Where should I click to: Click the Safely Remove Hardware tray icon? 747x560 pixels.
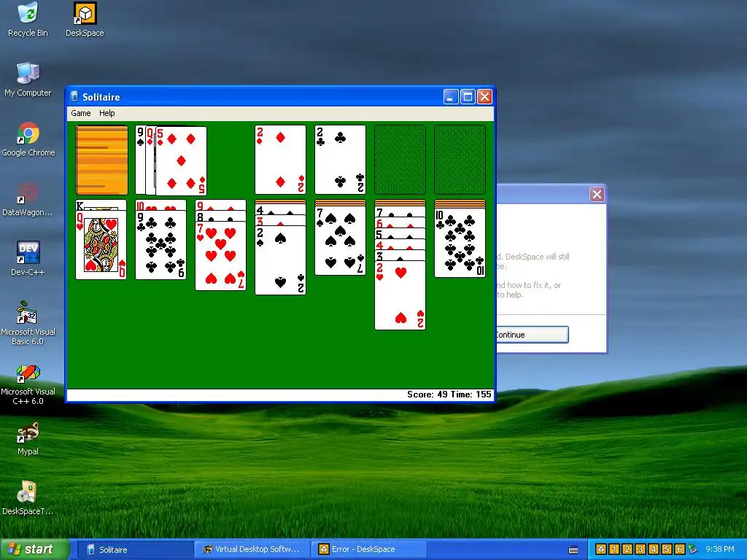pos(693,549)
